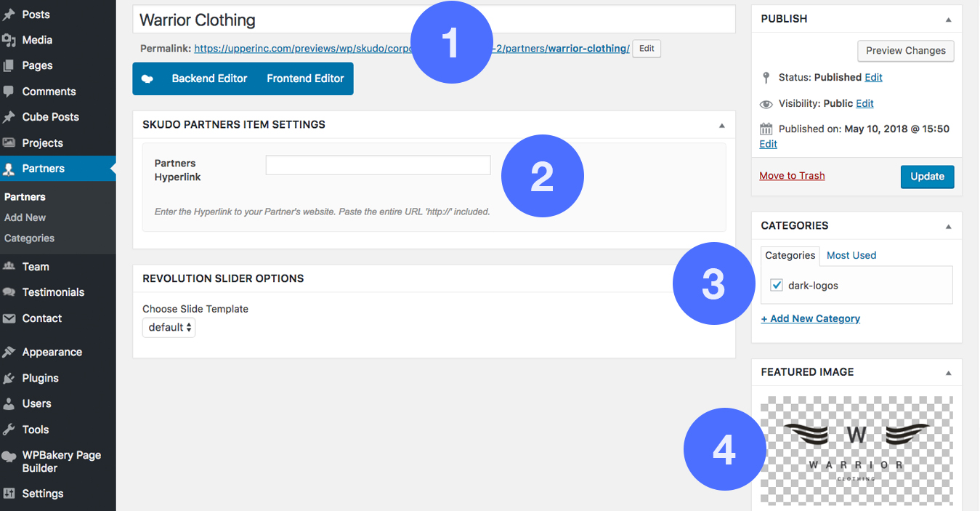Uncheck the dark-logos category checkbox
The width and height of the screenshot is (980, 511).
(777, 285)
